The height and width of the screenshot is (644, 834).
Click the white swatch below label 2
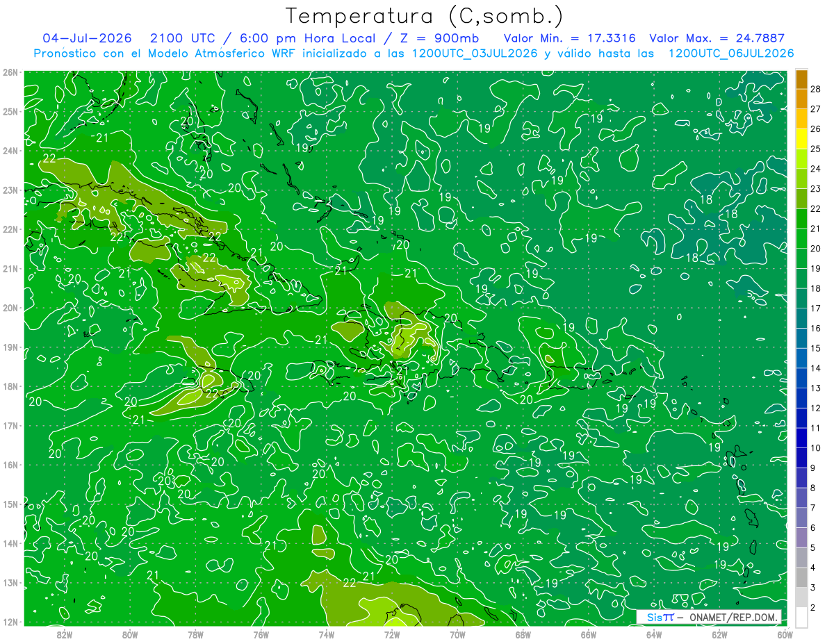[x=801, y=617]
